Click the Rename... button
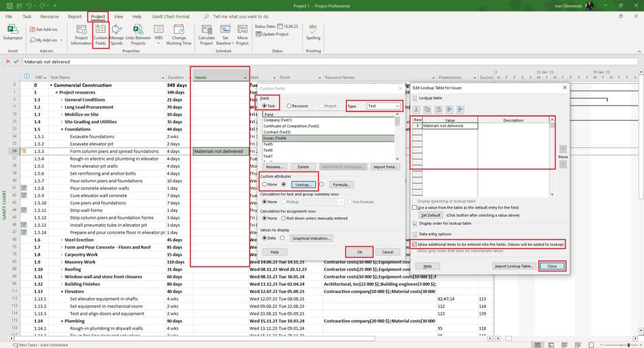 tap(275, 167)
